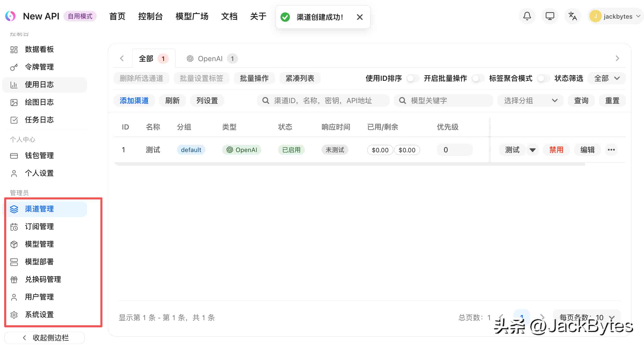This screenshot has width=644, height=345.
Task: Switch to the 全部 tab
Action: click(154, 59)
